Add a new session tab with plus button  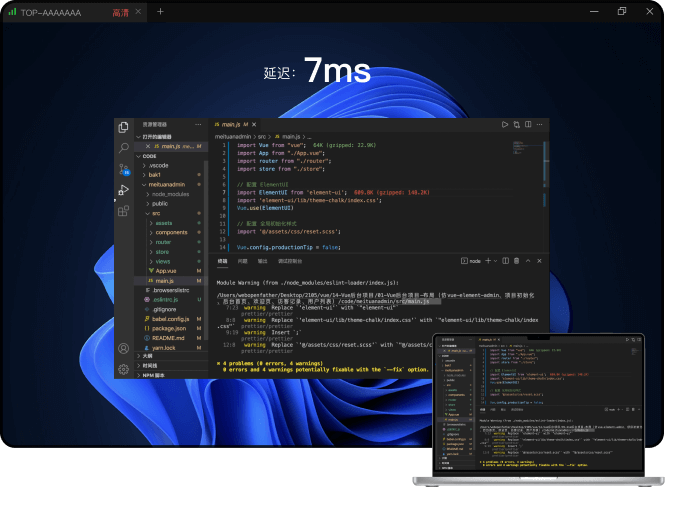160,12
